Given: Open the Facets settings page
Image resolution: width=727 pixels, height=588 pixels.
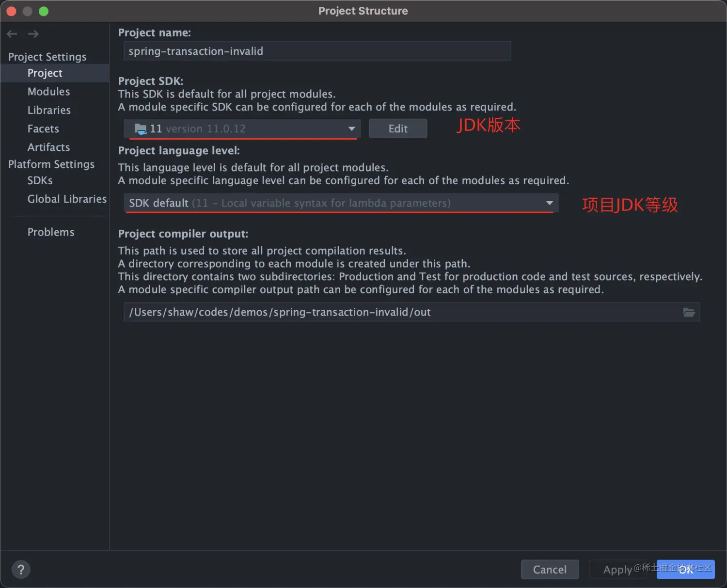Looking at the screenshot, I should pyautogui.click(x=43, y=128).
